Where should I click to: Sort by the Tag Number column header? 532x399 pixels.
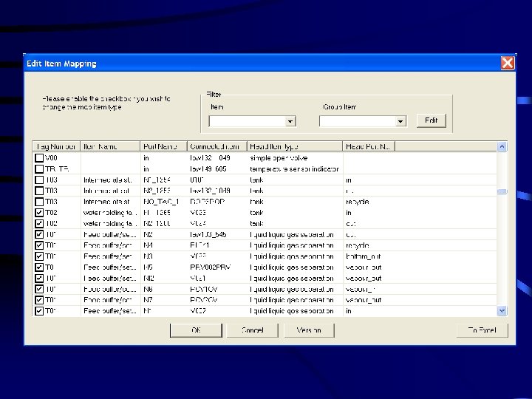56,146
